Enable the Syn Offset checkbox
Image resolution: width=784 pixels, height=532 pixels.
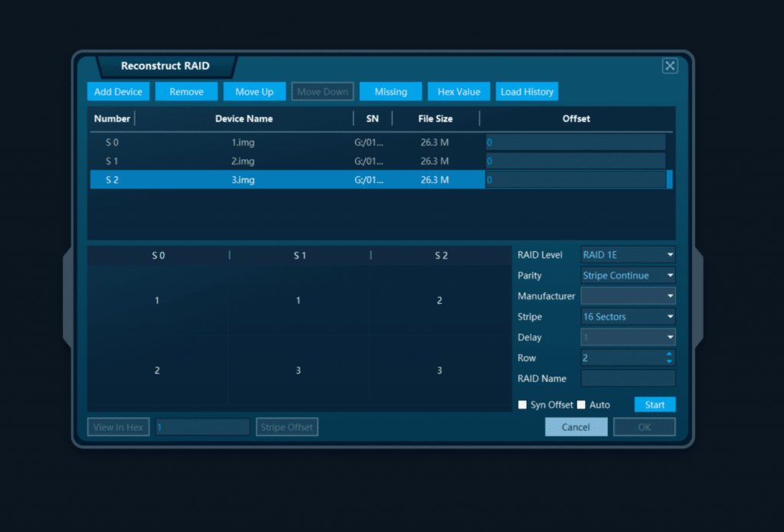(x=523, y=405)
